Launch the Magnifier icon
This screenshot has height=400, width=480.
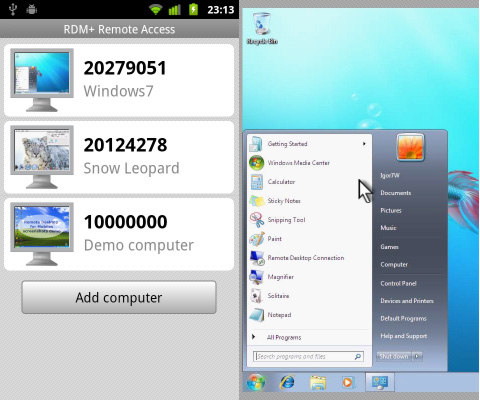257,277
